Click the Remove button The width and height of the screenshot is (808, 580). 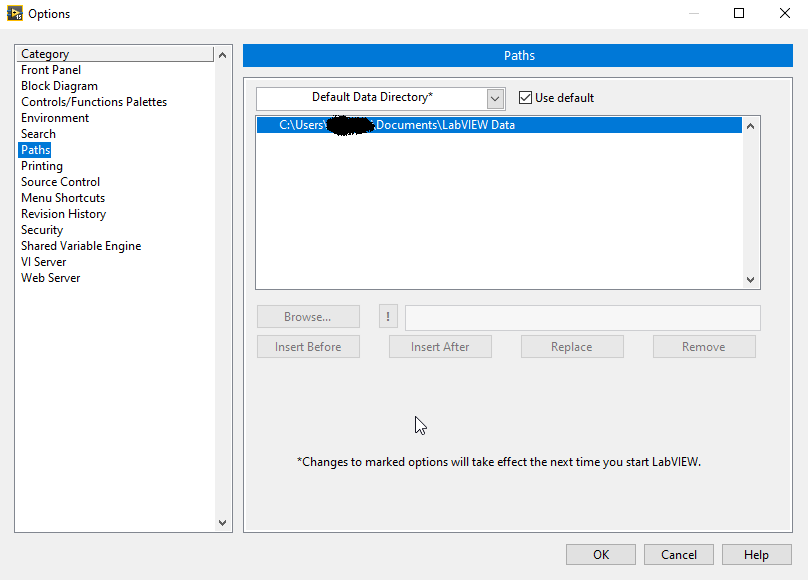tap(704, 347)
